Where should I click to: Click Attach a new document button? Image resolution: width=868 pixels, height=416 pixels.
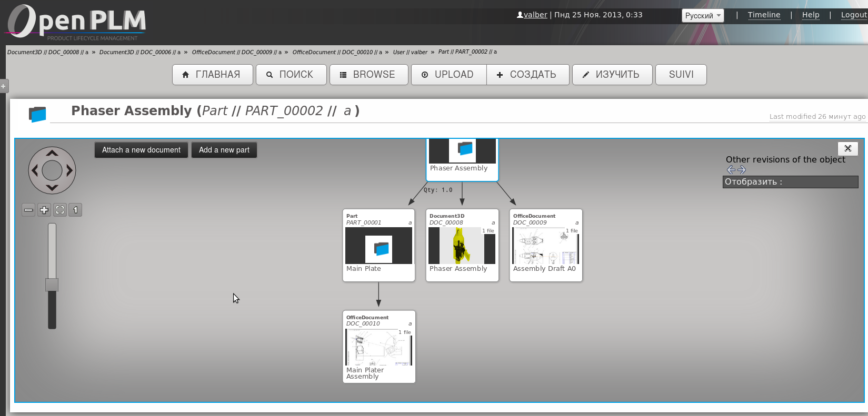[141, 150]
